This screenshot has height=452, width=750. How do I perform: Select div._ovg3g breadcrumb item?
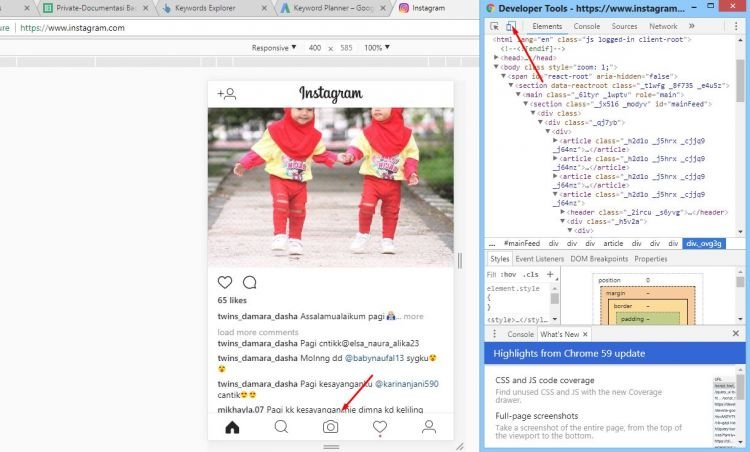pyautogui.click(x=704, y=243)
